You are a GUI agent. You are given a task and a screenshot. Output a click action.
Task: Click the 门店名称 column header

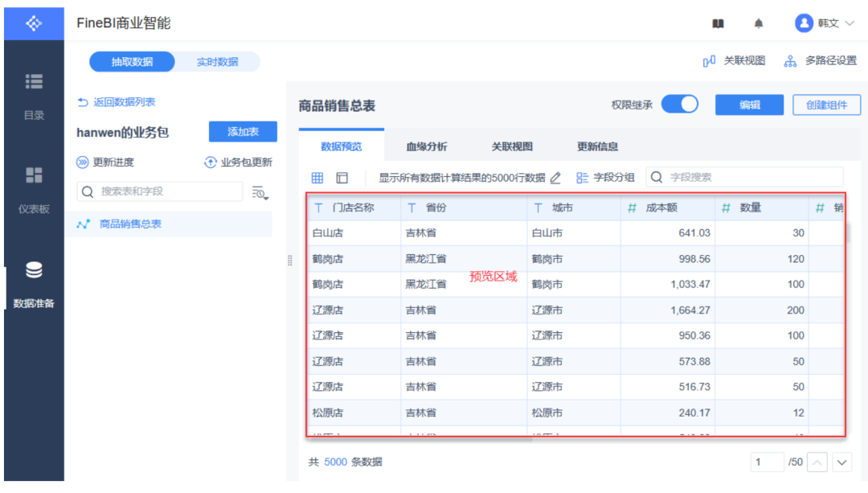(353, 207)
